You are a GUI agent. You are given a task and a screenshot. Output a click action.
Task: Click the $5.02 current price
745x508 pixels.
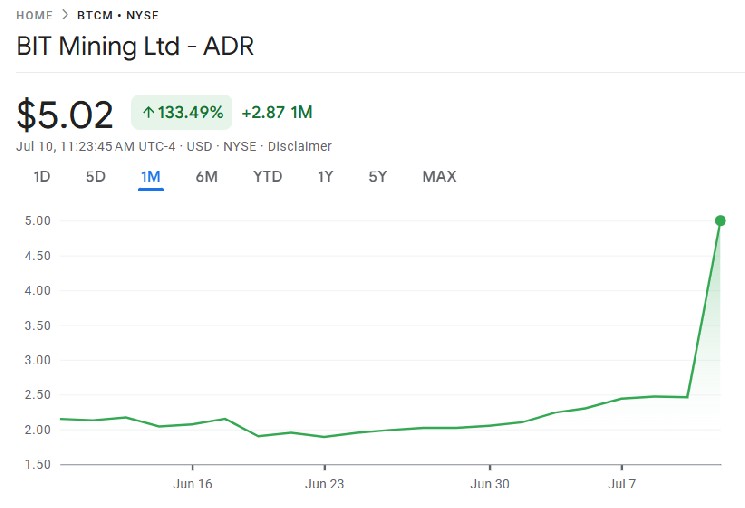tap(65, 114)
